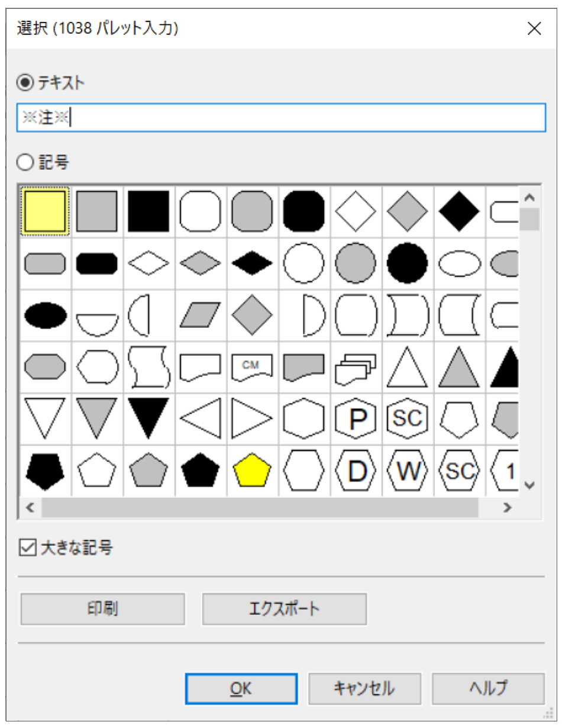
Task: Click the 印刷 button
Action: 103,608
